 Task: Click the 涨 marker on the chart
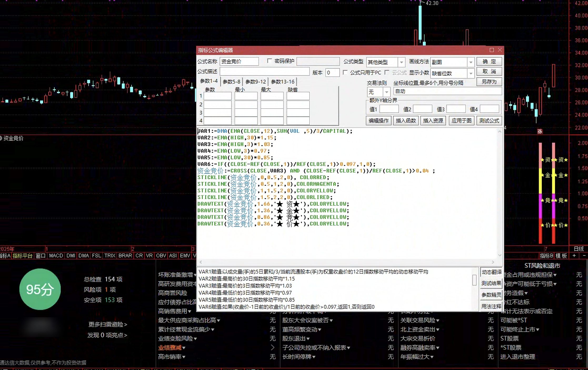(x=540, y=131)
